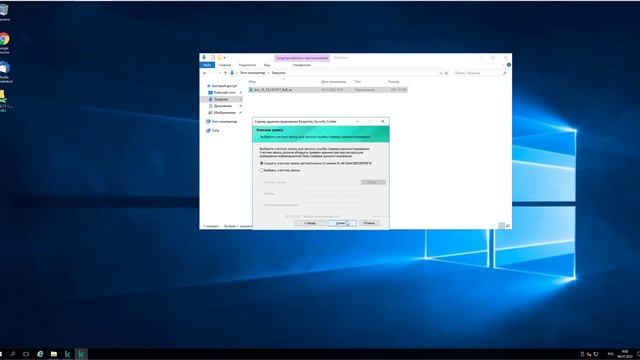Select the ksc installer file row
The height and width of the screenshot is (360, 640).
coord(328,90)
